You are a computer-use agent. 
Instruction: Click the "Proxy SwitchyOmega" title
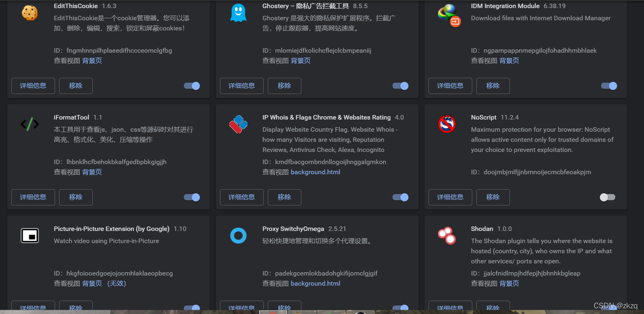click(293, 229)
